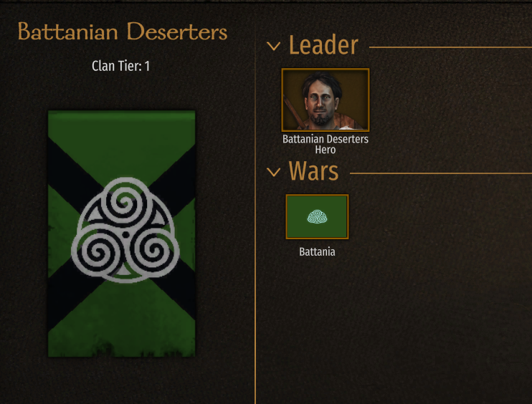Click the top spiral of the triskelion emblem
Viewport: 532px width, 404px height.
(x=125, y=203)
